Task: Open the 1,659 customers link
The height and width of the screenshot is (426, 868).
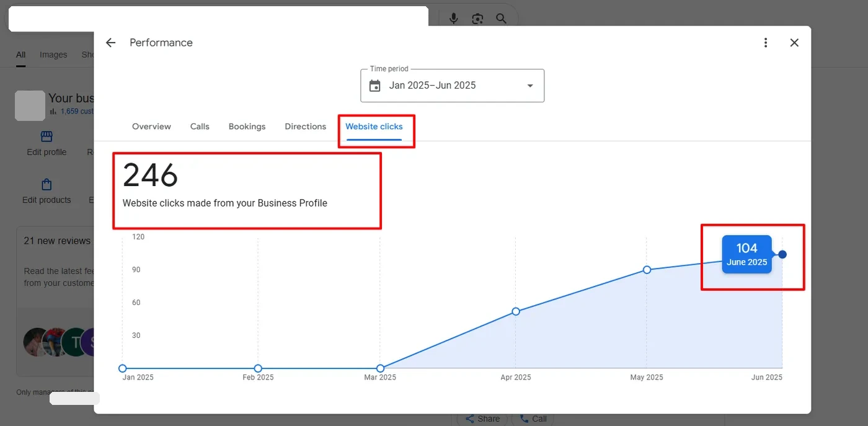Action: 76,112
